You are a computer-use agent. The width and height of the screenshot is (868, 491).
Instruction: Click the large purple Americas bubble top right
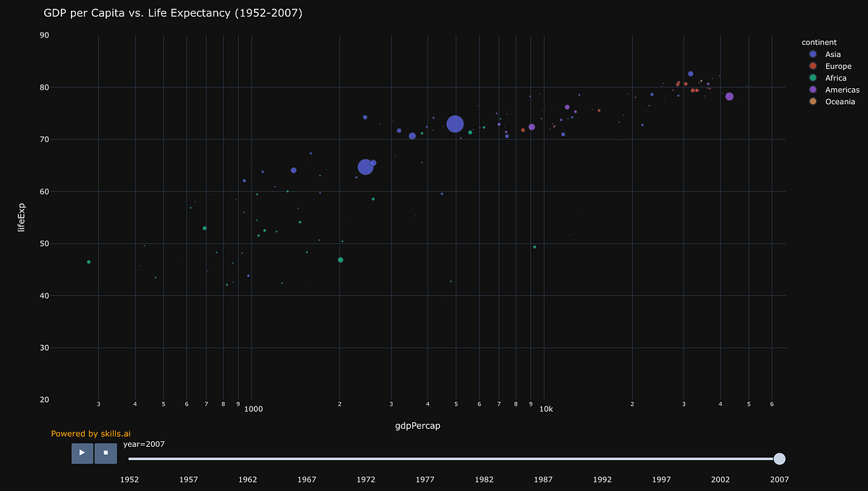click(x=730, y=95)
